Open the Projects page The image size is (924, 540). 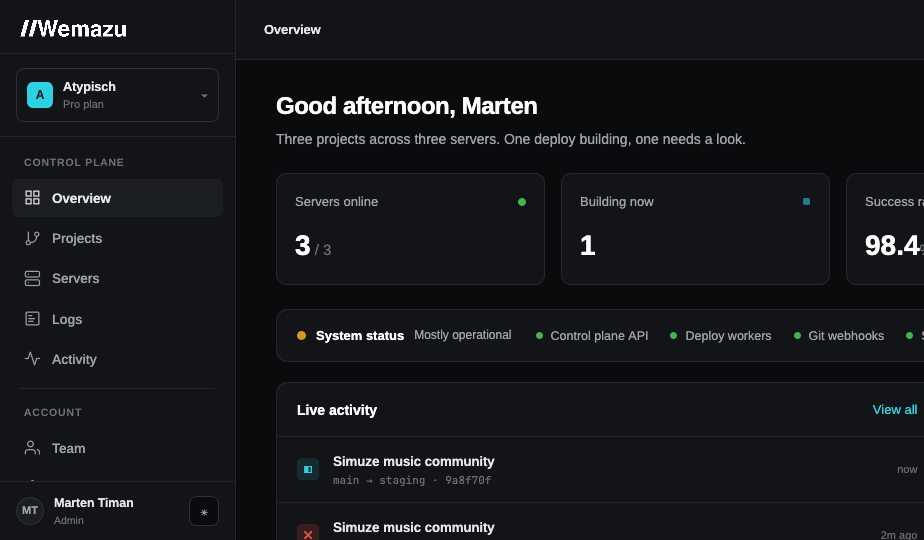(117, 238)
